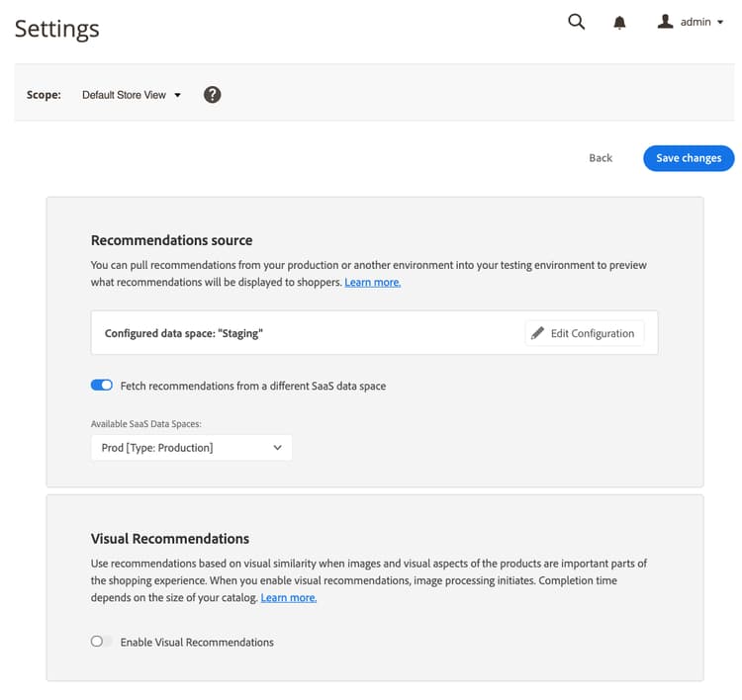Open Learn more link in Visual Recommendations
Screen dimensions: 742x700
pos(288,598)
